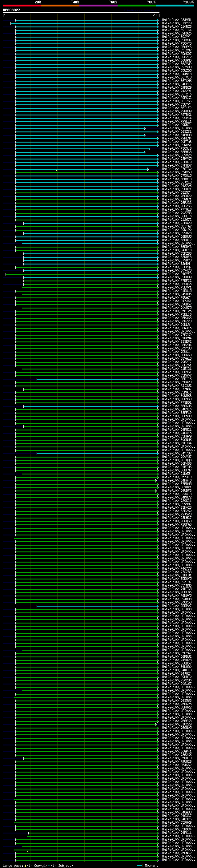
Task: Select hit label UniRef100_Q9AV87
Action: pyautogui.click(x=177, y=40)
